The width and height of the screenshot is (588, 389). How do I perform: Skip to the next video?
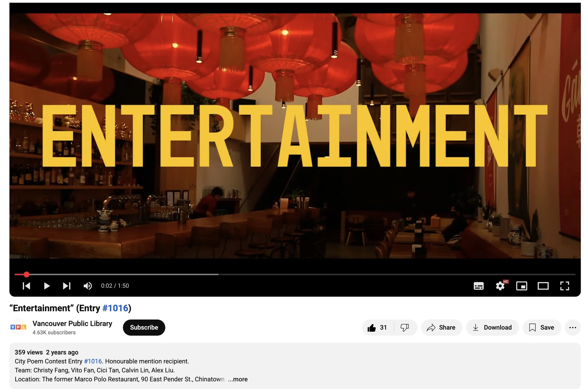click(66, 286)
